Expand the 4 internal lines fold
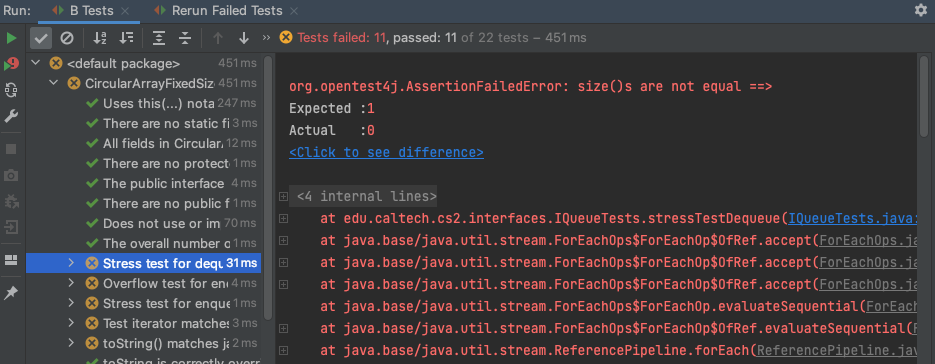935x364 pixels. (283, 196)
